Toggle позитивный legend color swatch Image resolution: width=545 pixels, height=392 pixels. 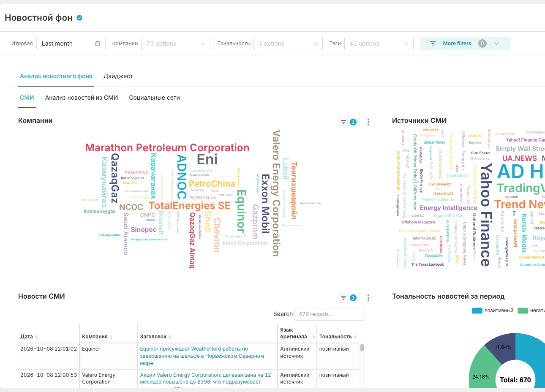tap(477, 311)
